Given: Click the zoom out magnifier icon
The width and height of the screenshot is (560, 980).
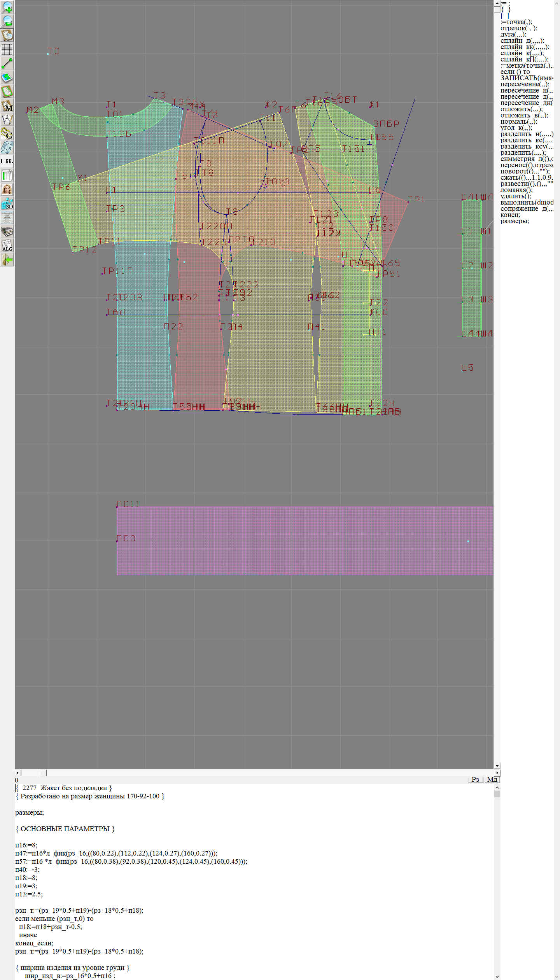Looking at the screenshot, I should [x=7, y=21].
